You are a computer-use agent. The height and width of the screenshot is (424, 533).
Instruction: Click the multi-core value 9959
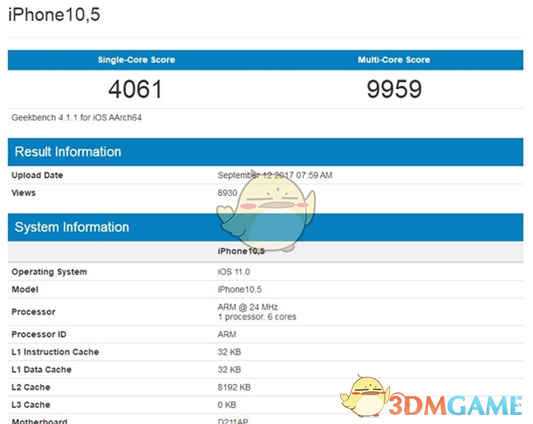(x=394, y=89)
